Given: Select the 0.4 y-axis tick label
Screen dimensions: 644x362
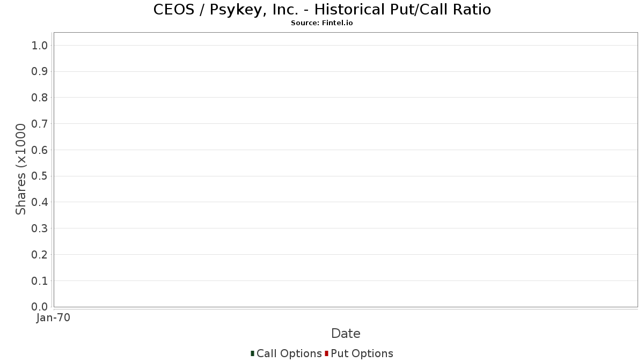Looking at the screenshot, I should 40,202.
